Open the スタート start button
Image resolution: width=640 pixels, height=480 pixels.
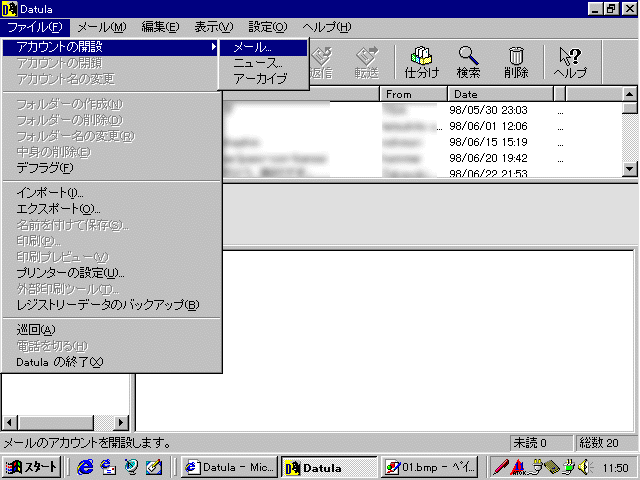tap(32, 467)
